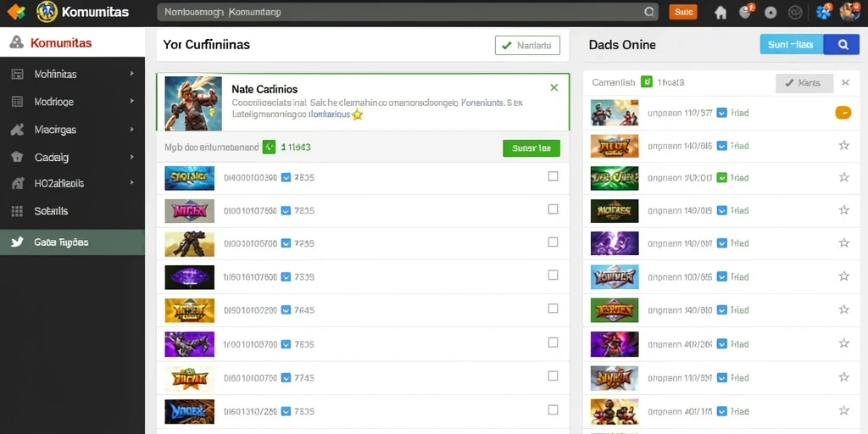Viewport: 868px width, 434px height.
Task: Select the Gata fiupdas sidebar item
Action: pos(73,242)
